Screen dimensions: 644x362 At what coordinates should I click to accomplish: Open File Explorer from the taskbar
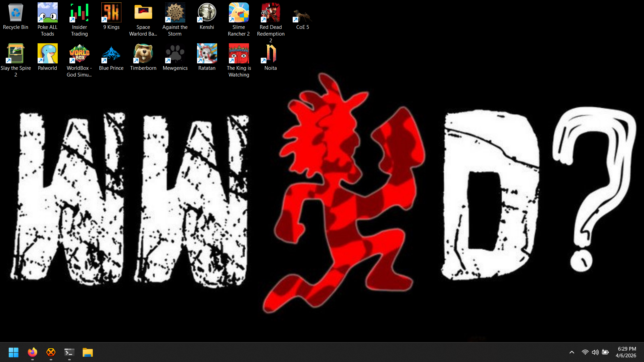pyautogui.click(x=88, y=352)
